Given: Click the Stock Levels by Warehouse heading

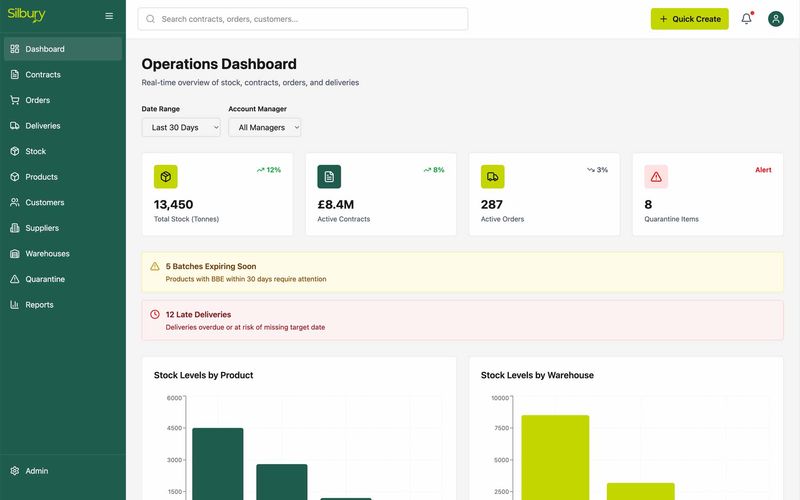Looking at the screenshot, I should point(537,375).
